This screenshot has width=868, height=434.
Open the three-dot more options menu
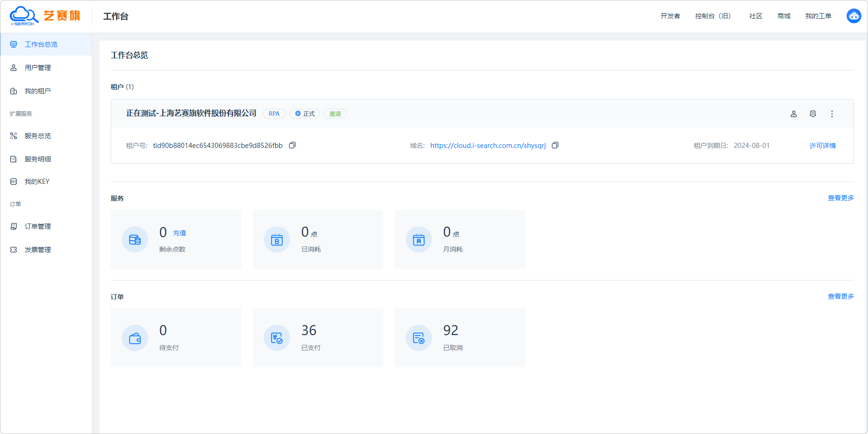coord(832,114)
